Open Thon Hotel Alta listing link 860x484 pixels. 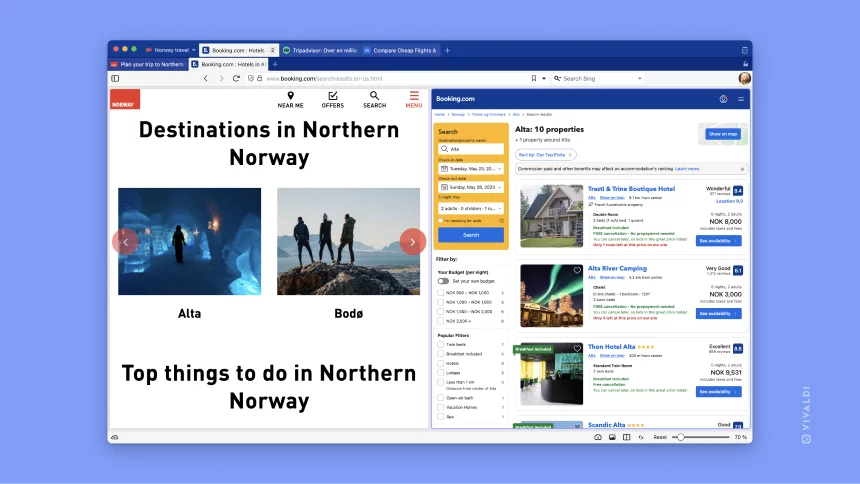pos(611,347)
